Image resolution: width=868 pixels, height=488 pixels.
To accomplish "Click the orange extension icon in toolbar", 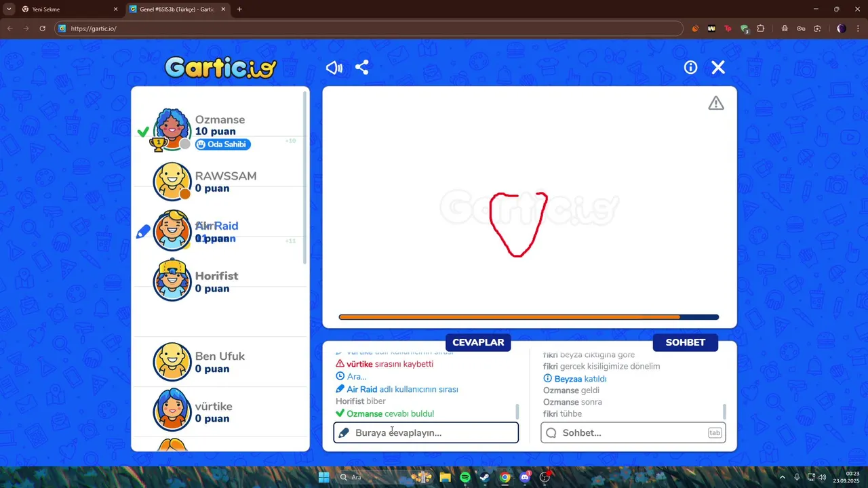I will (695, 28).
